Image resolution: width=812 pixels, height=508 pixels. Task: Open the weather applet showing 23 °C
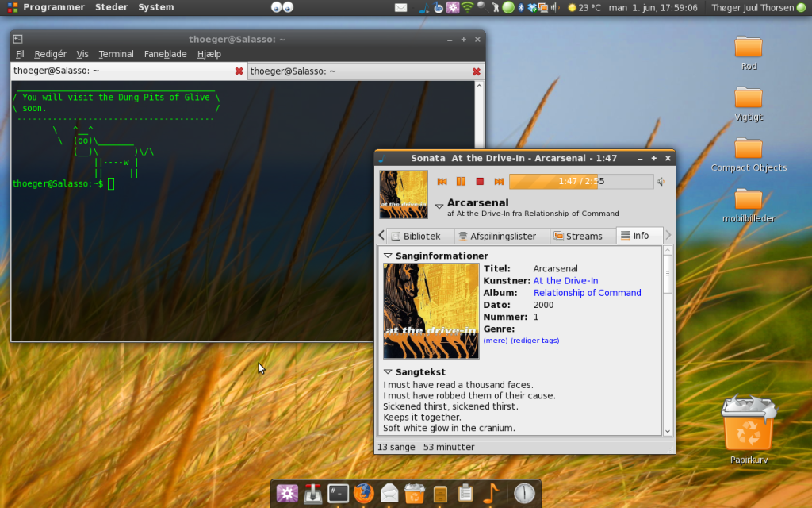(x=584, y=8)
